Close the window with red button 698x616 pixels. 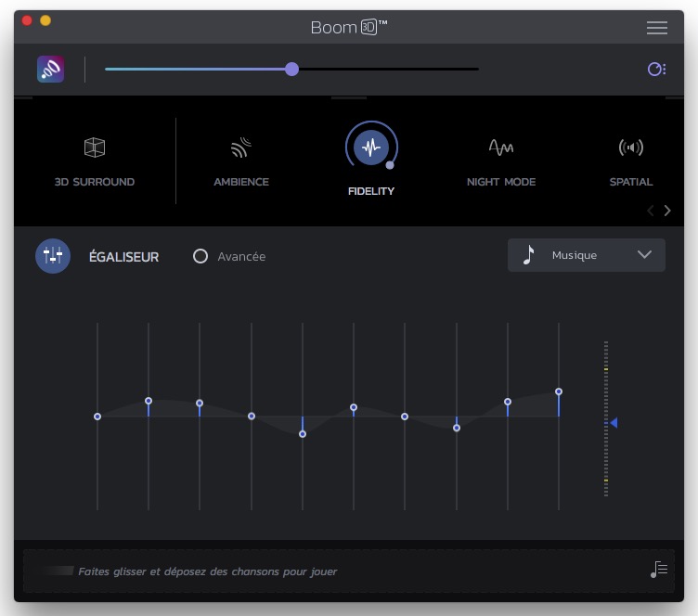coord(27,20)
